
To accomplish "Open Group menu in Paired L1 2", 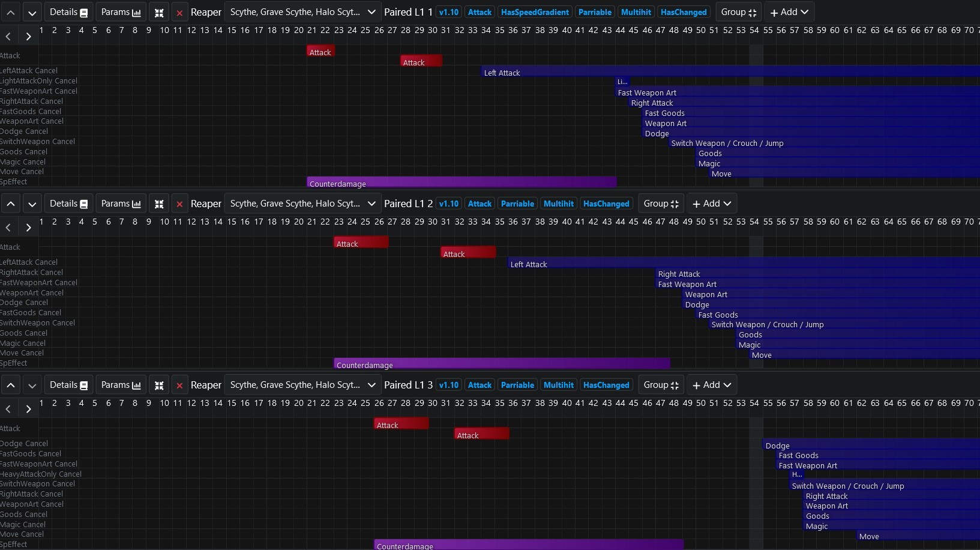I will (661, 204).
